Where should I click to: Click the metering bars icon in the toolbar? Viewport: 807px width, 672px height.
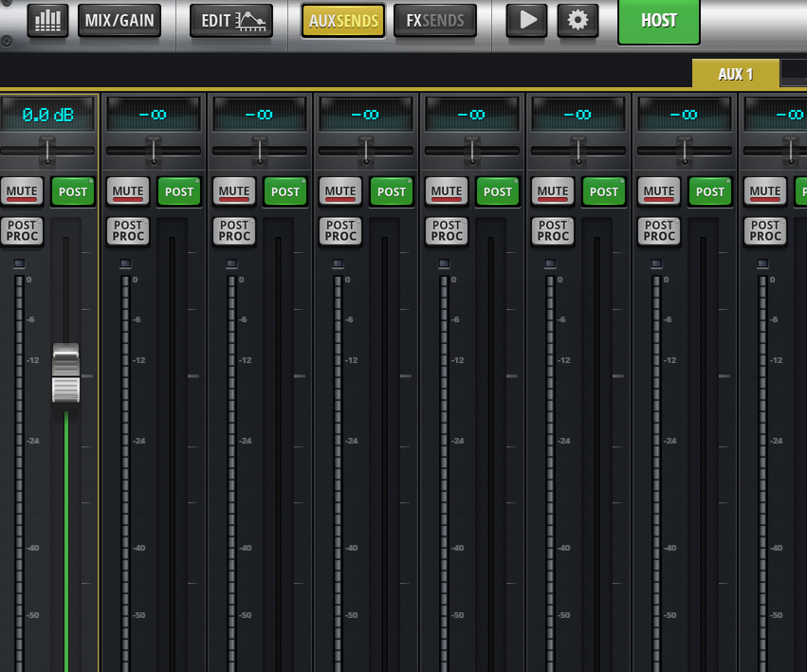(46, 21)
